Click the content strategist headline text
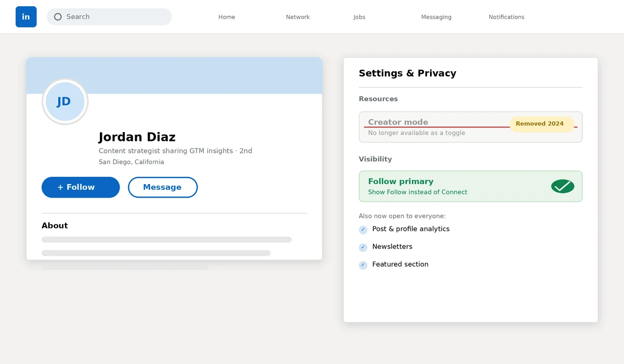Viewport: 624px width, 364px height. [175, 151]
